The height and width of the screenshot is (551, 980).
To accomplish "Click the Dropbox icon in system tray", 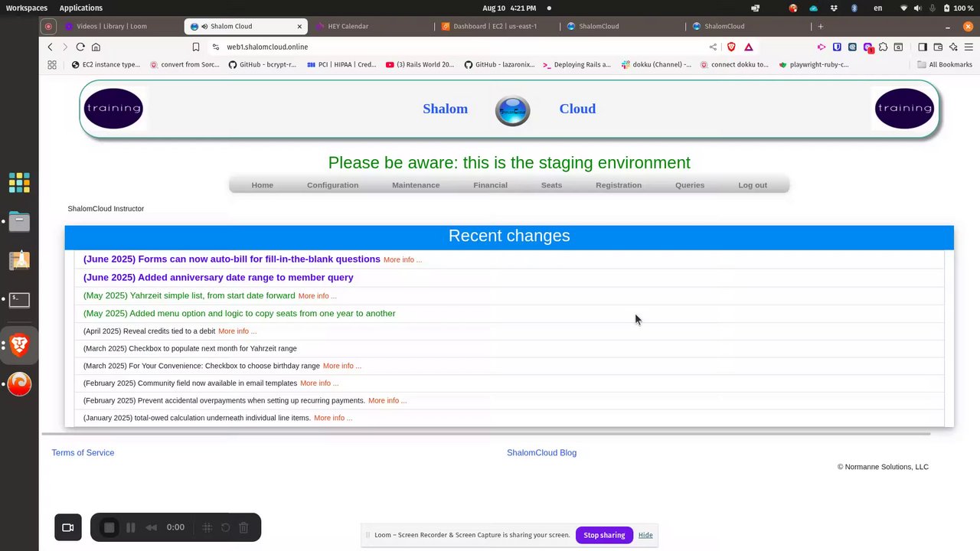I will tap(833, 8).
